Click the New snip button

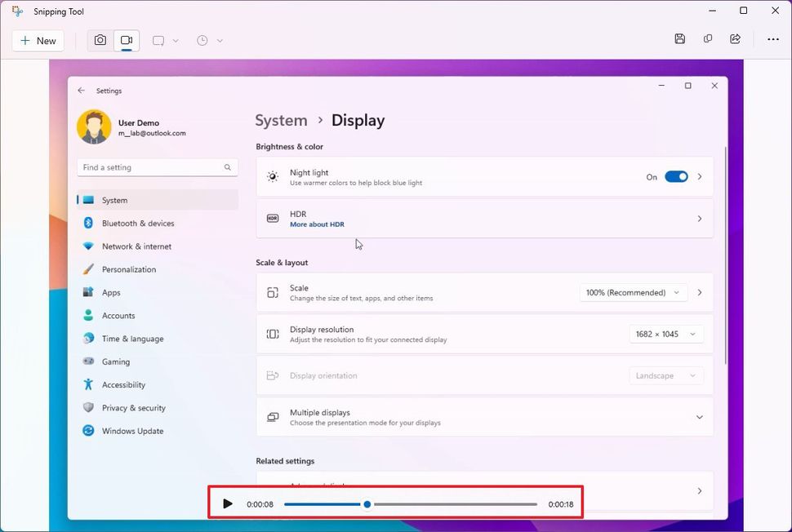pyautogui.click(x=38, y=40)
